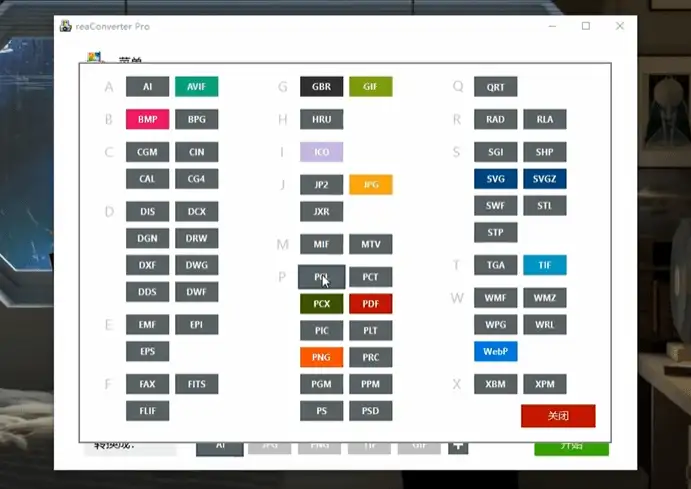Screen dimensions: 691x489
Task: Choose the pink BMP format
Action: coord(147,120)
